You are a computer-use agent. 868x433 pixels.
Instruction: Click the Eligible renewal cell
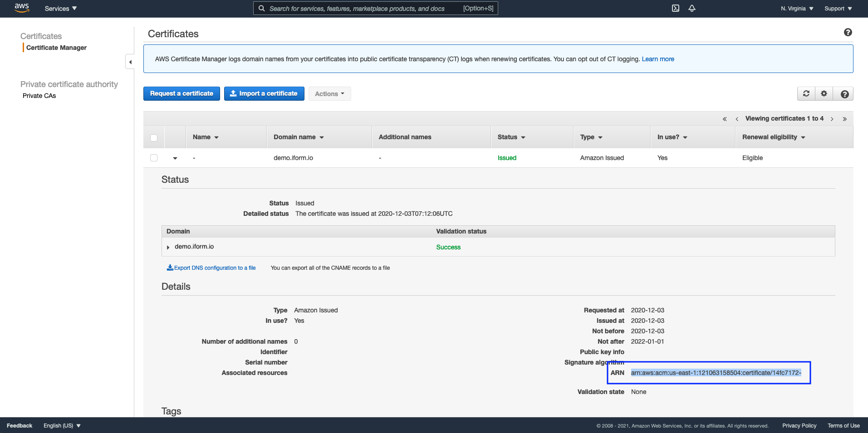(752, 158)
